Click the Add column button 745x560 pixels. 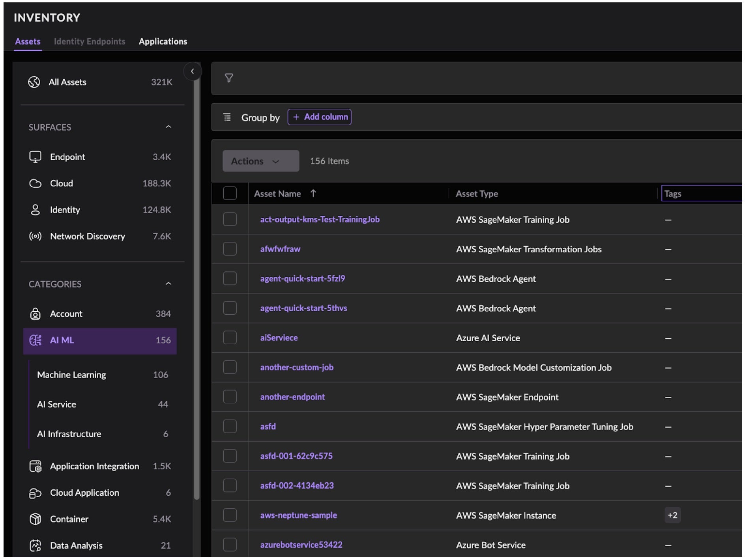tap(320, 117)
